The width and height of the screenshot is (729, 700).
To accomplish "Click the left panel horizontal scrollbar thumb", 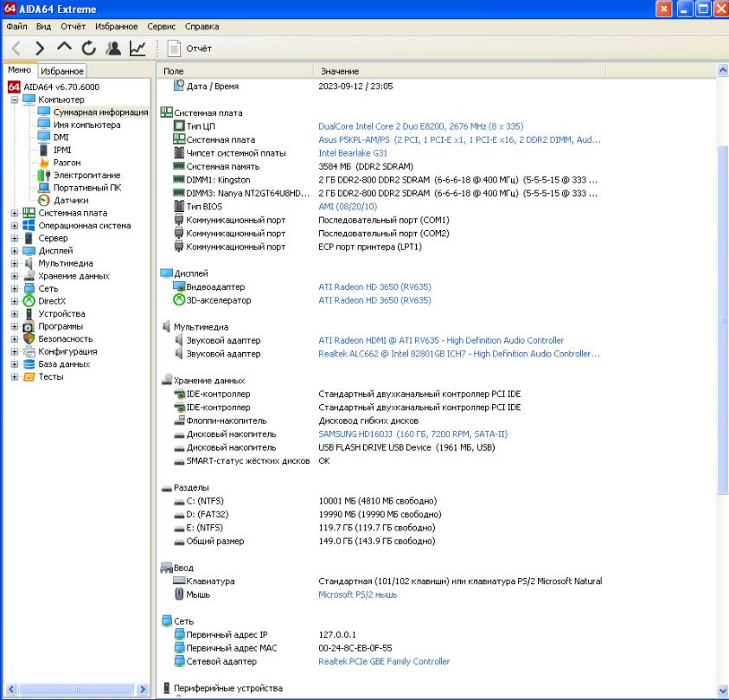I will pyautogui.click(x=77, y=689).
